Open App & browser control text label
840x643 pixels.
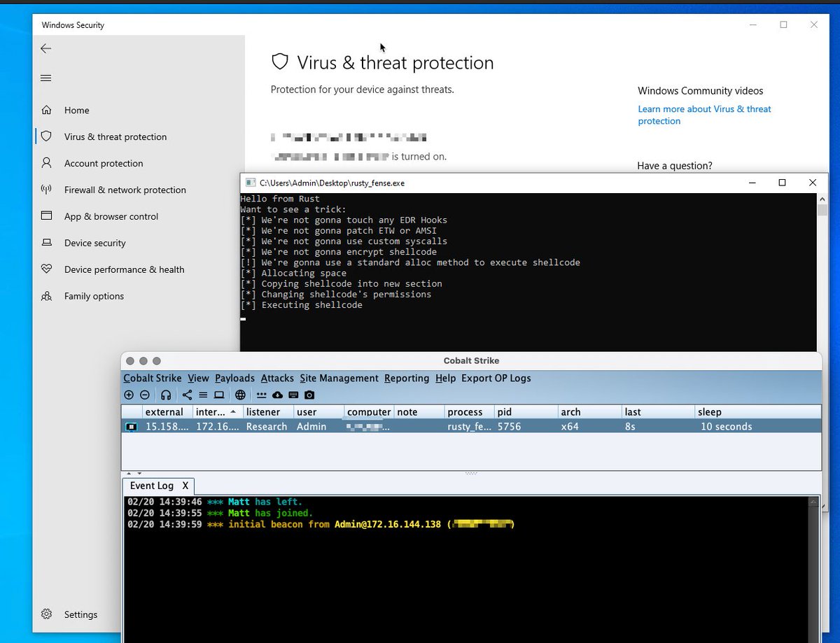click(x=111, y=216)
